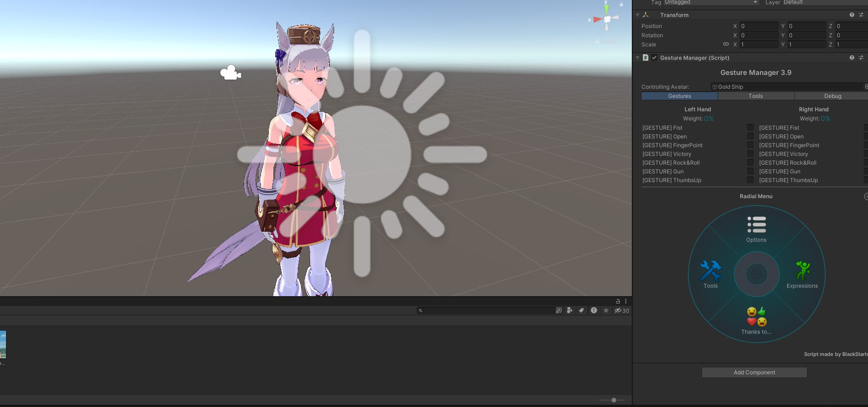Open the Layer dropdown showing Default

tap(825, 2)
